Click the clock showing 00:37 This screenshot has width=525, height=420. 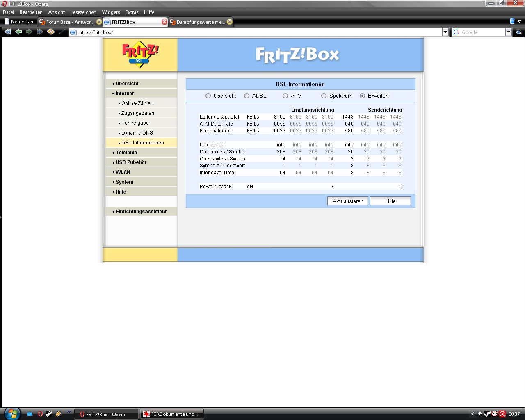point(514,414)
